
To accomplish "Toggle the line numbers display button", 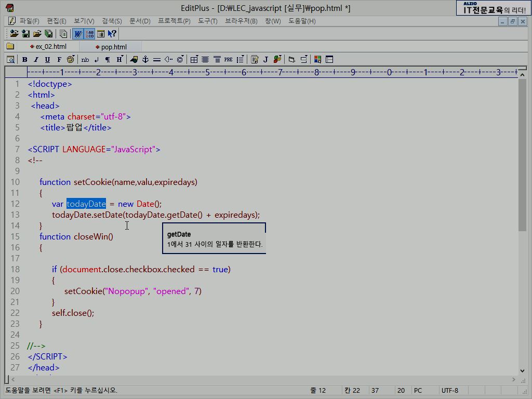I will coord(89,34).
